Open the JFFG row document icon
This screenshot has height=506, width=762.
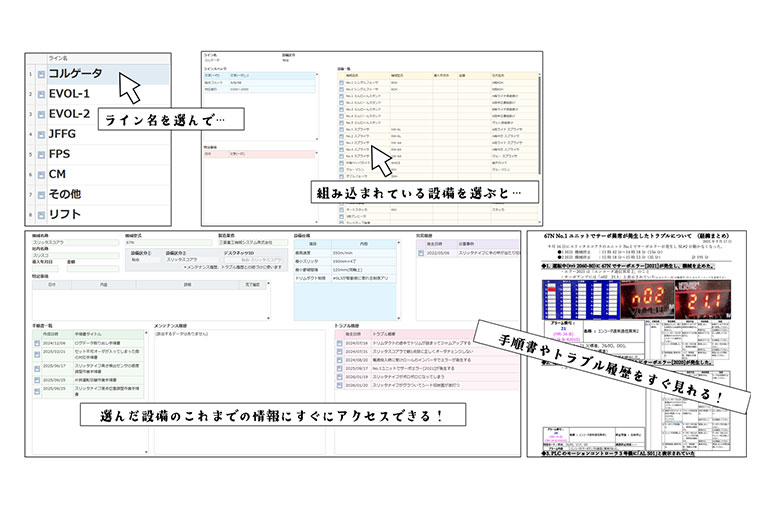click(39, 134)
